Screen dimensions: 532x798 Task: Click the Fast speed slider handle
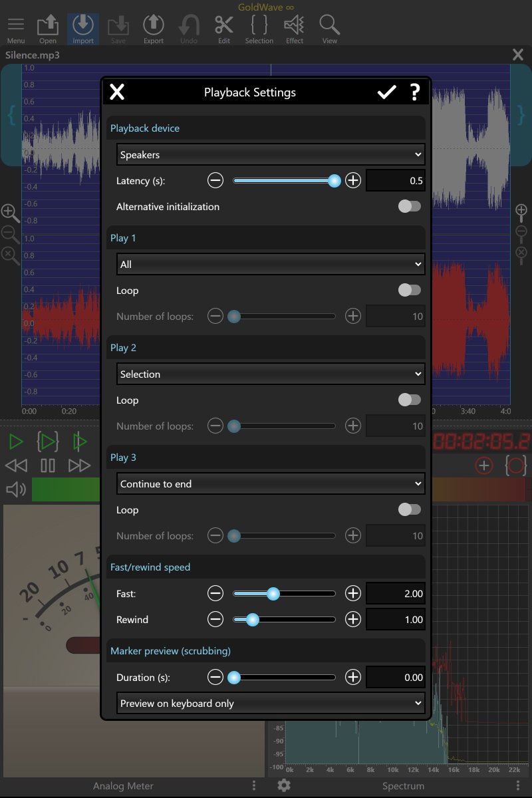click(x=273, y=593)
